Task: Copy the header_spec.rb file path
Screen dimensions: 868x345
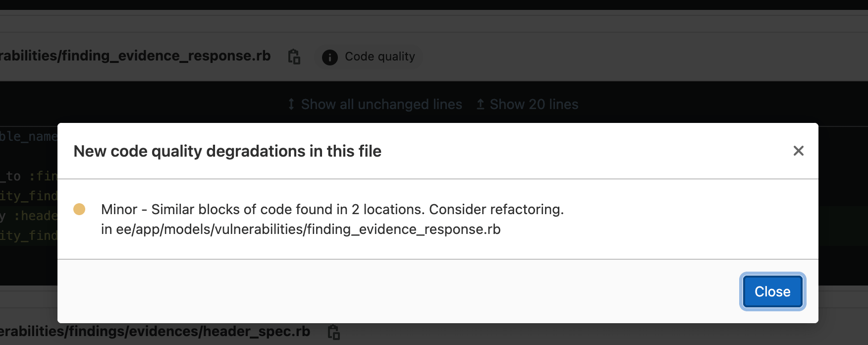Action: tap(333, 332)
